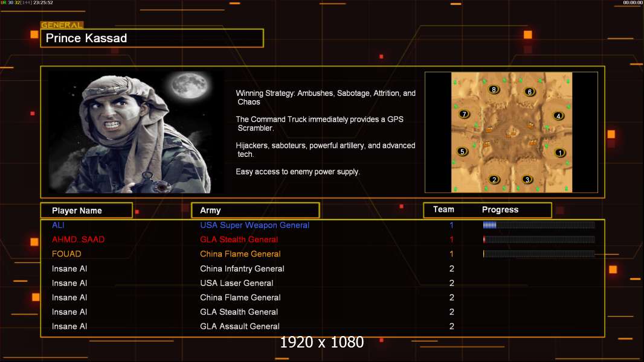Click GLA Assault General army entry
The height and width of the screenshot is (362, 644).
[x=240, y=326]
